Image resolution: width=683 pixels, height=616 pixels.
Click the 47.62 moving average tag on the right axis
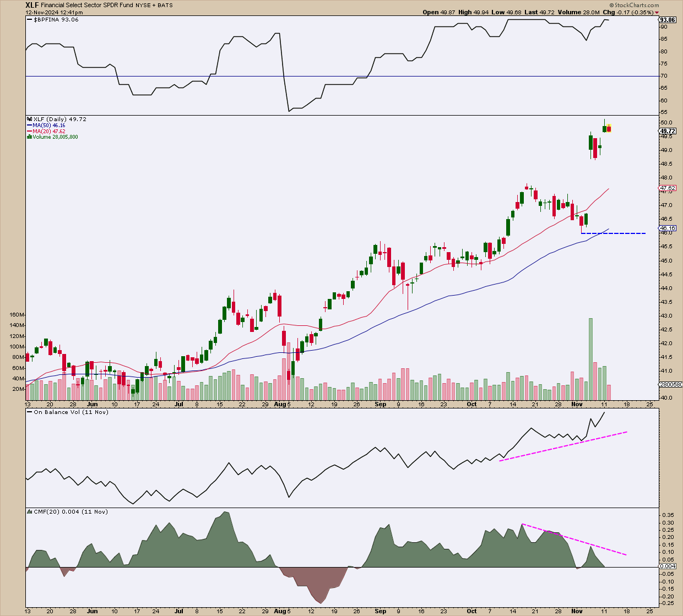[x=668, y=188]
